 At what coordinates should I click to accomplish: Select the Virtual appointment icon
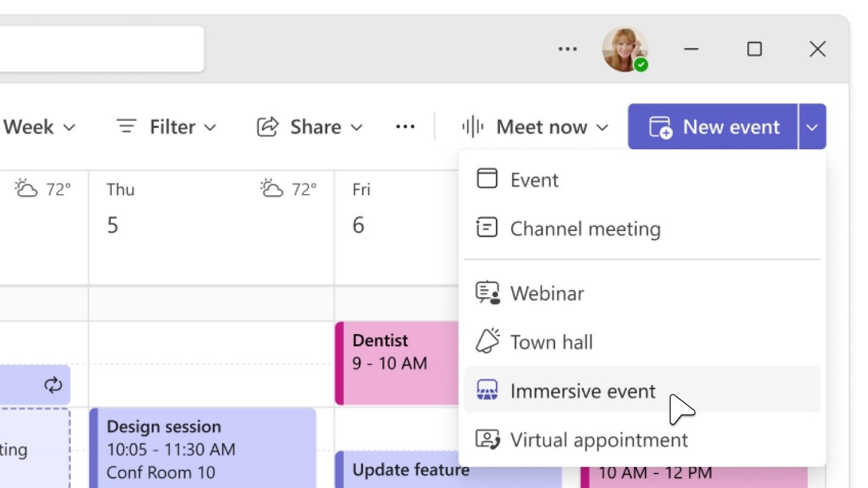coord(487,440)
